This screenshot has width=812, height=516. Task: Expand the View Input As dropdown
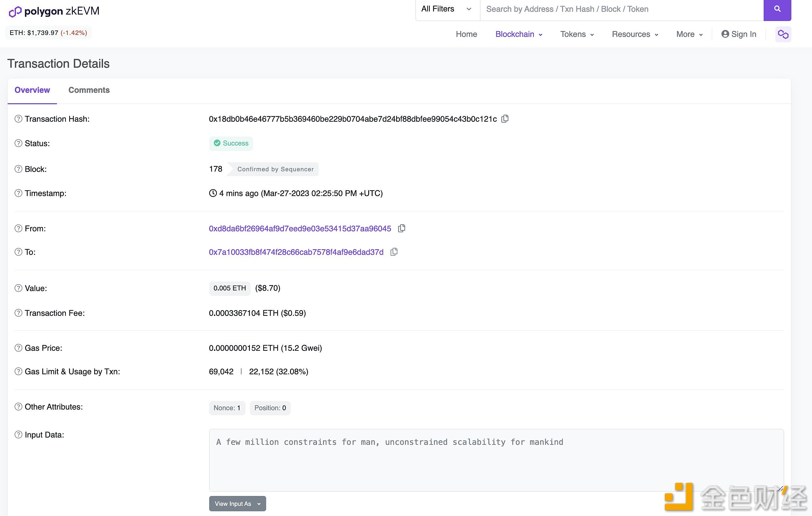click(x=237, y=504)
